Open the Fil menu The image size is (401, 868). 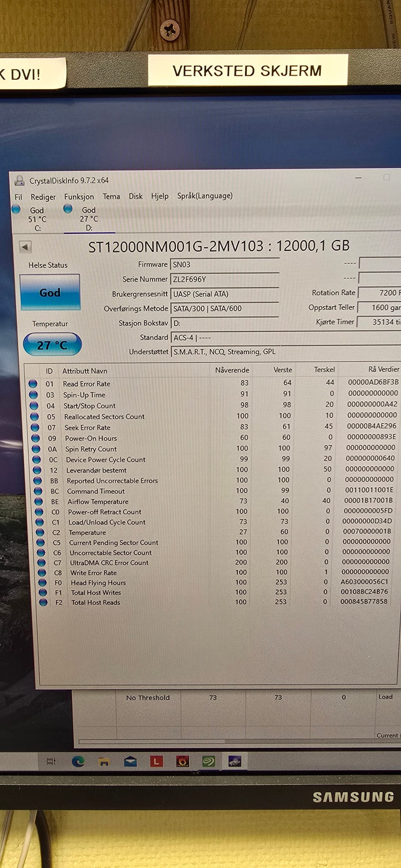tap(18, 197)
